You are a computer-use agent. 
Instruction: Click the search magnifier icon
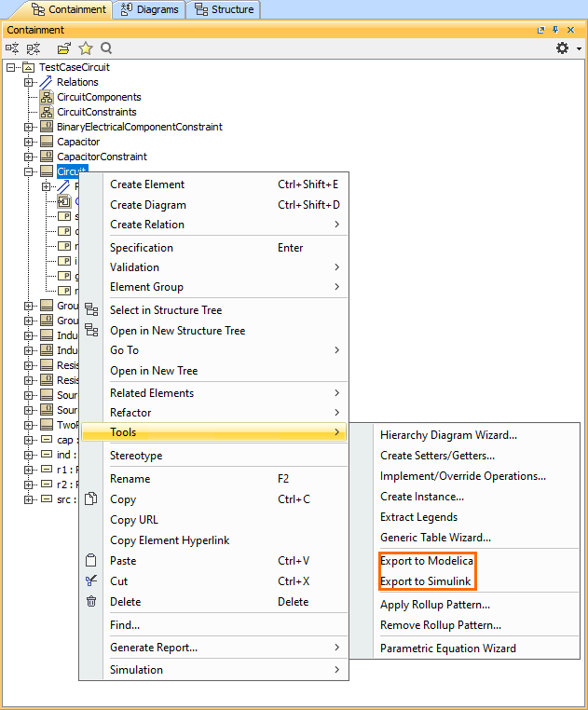[x=106, y=48]
